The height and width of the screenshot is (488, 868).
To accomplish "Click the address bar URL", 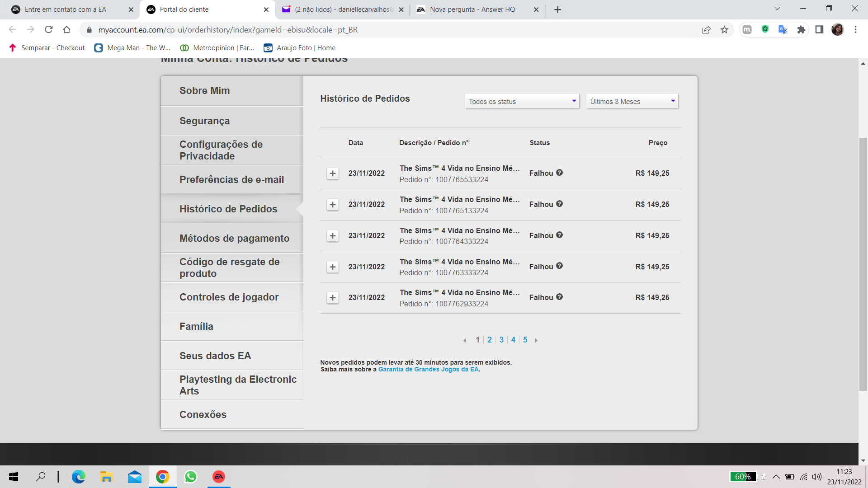I will 228,30.
